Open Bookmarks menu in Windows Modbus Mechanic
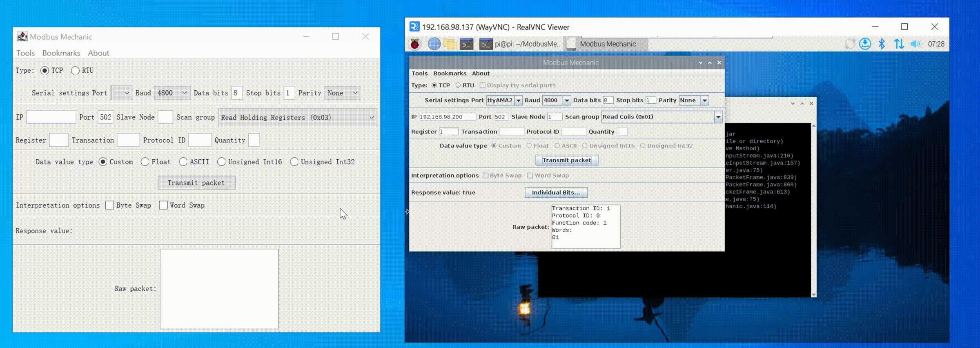This screenshot has height=348, width=980. [61, 53]
